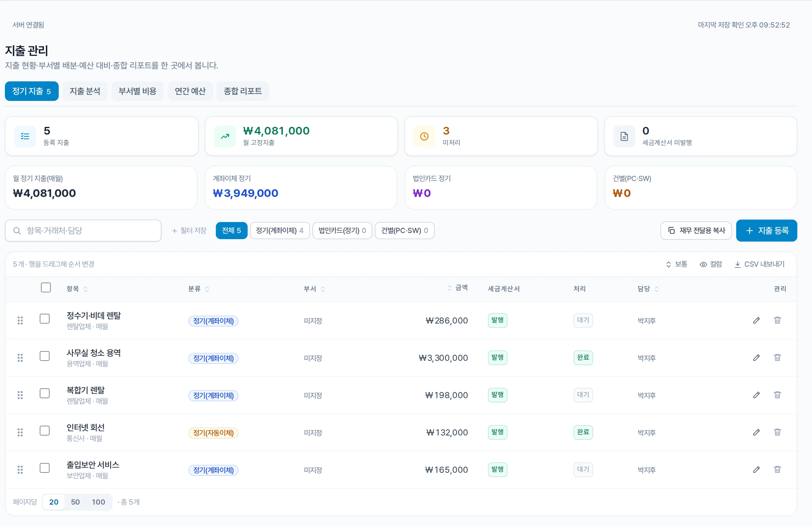Click the clock icon on 미처리 card
Screen dimensions: 812x526
click(x=424, y=136)
